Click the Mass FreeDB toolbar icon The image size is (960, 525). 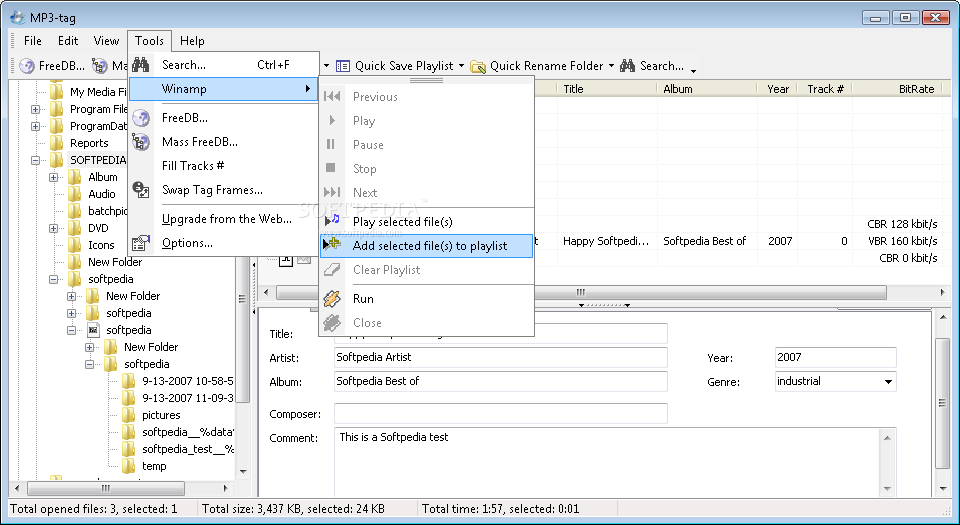pos(99,65)
